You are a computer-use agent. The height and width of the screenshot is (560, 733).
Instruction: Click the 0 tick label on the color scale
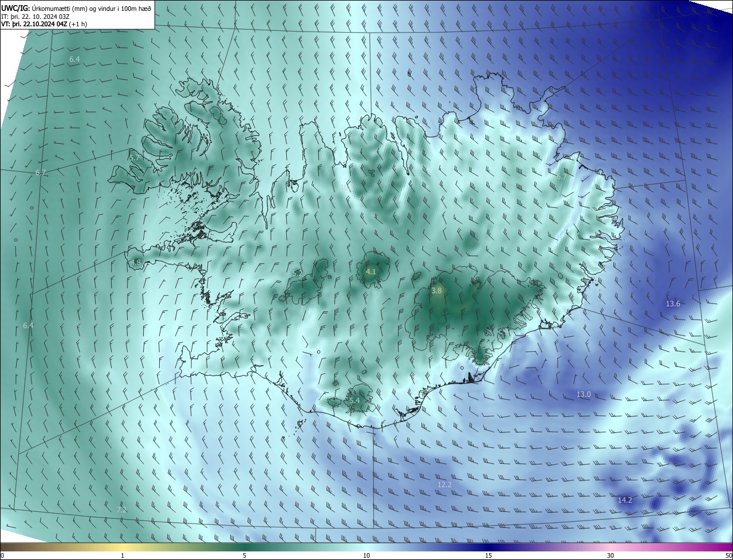click(2, 556)
